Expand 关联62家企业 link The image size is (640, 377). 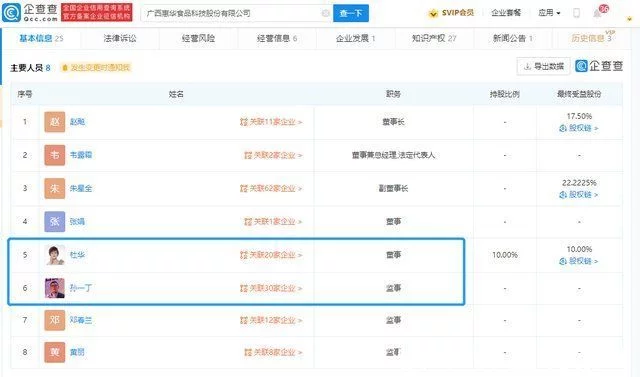271,188
